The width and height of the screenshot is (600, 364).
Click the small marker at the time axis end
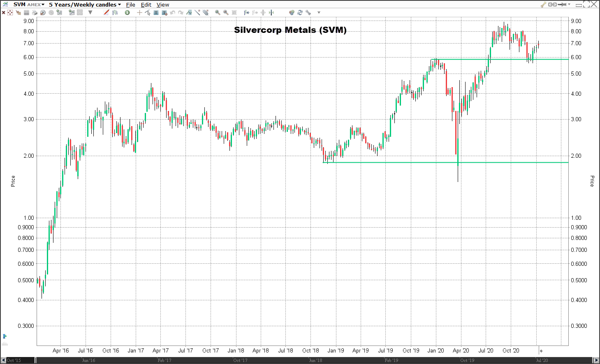click(x=541, y=351)
